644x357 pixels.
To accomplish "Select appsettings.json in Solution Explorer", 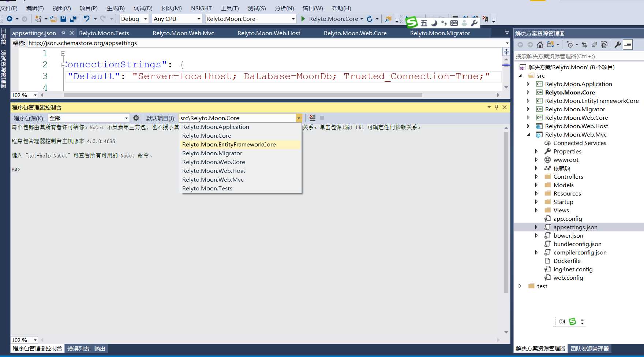I will point(575,227).
